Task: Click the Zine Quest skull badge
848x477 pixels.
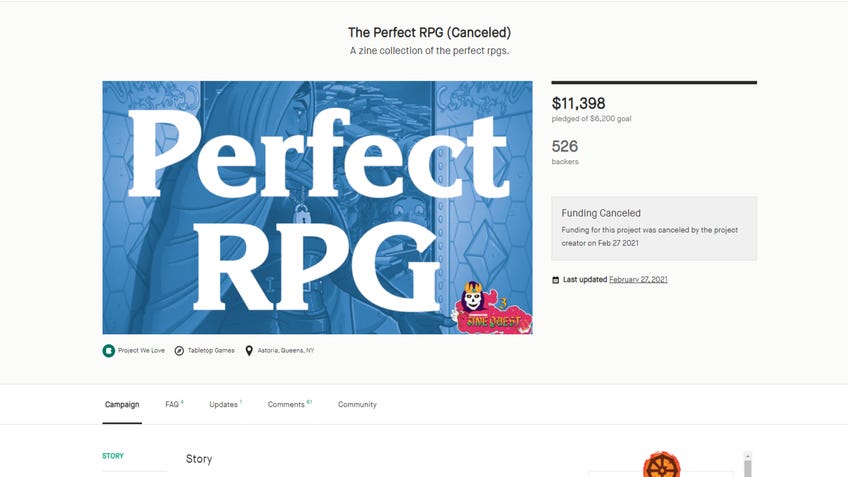Action: pyautogui.click(x=492, y=307)
